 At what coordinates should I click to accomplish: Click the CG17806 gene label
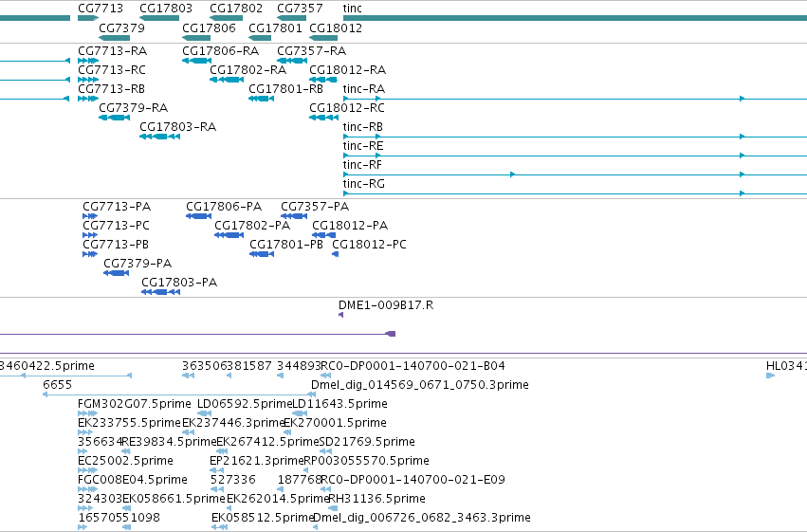209,28
